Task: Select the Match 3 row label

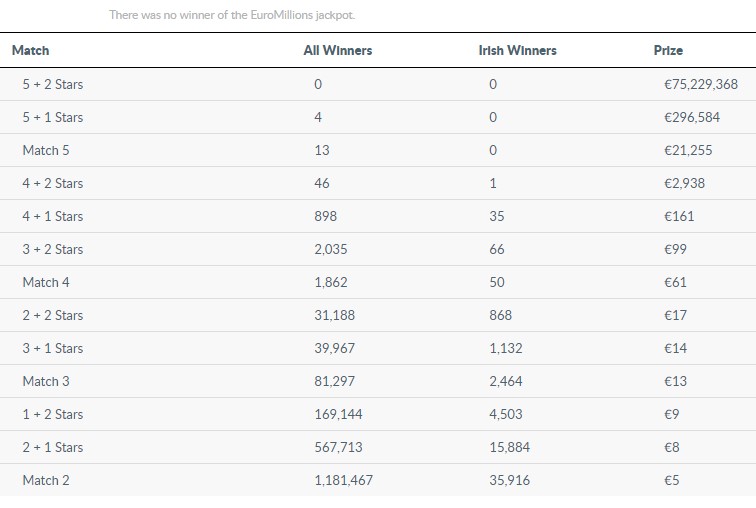Action: (46, 382)
